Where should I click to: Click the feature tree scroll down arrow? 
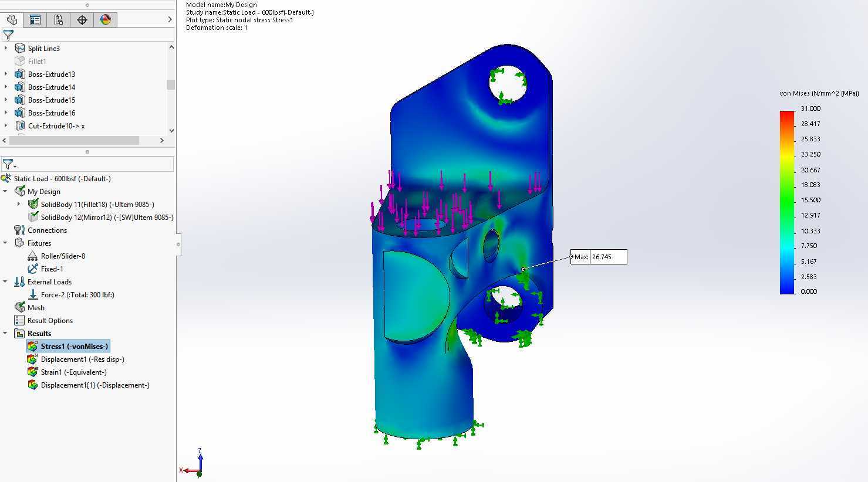[171, 131]
